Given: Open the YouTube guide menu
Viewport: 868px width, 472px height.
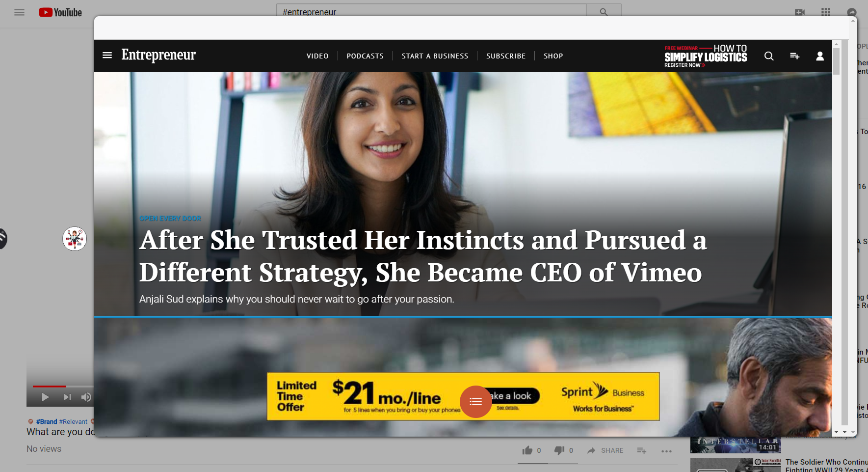Looking at the screenshot, I should 19,12.
